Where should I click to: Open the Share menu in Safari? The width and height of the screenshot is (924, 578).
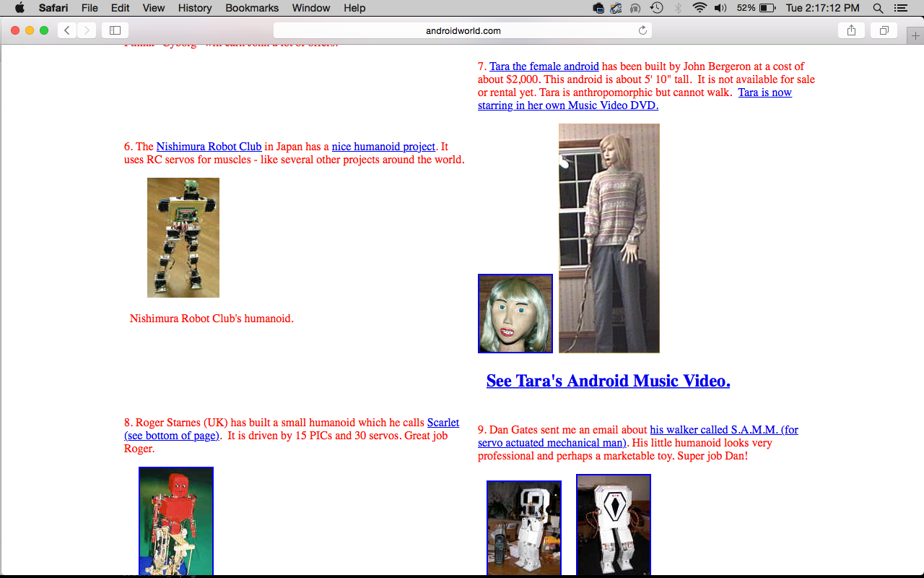point(851,30)
